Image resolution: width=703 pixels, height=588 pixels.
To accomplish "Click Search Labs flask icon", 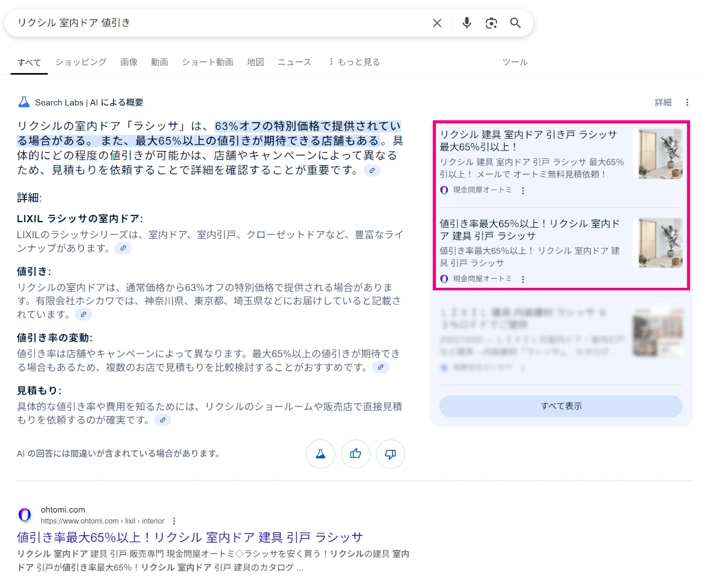I will (24, 102).
